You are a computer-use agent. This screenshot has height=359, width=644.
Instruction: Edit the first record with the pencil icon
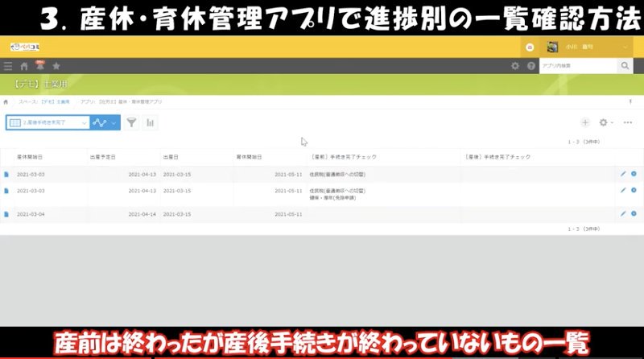(x=622, y=173)
